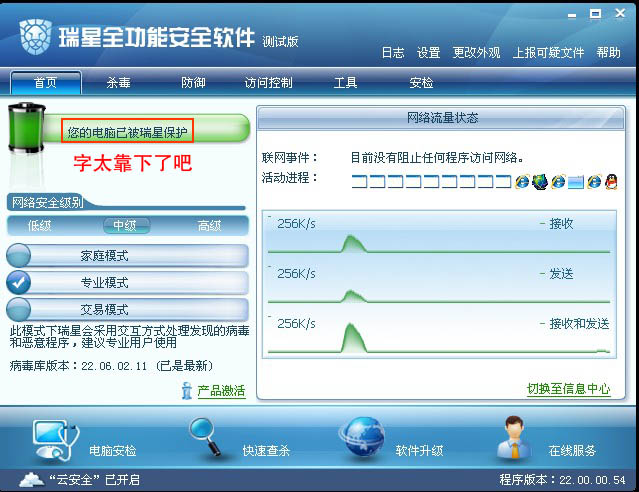
Task: Click the middle Internet Explorer process icon
Action: (x=558, y=181)
